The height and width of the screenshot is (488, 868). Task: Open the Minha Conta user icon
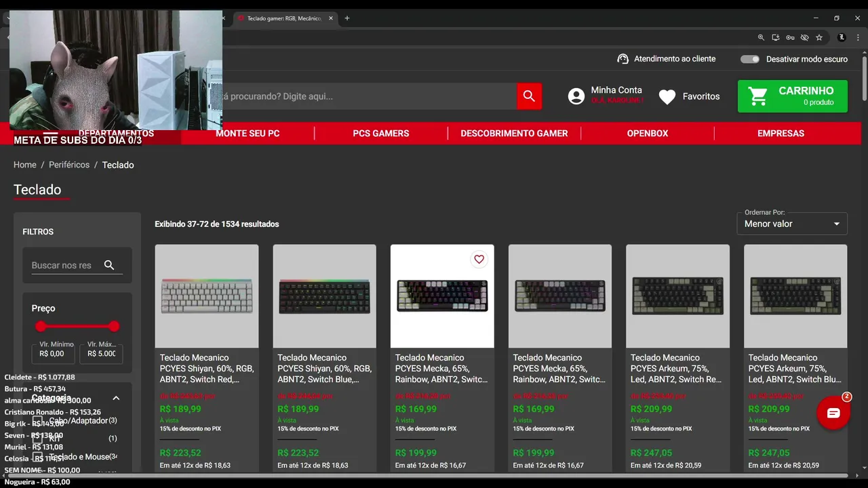576,96
